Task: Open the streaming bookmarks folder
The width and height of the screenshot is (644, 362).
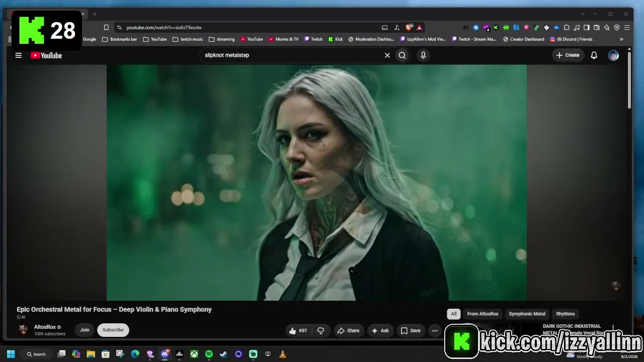Action: pos(222,39)
